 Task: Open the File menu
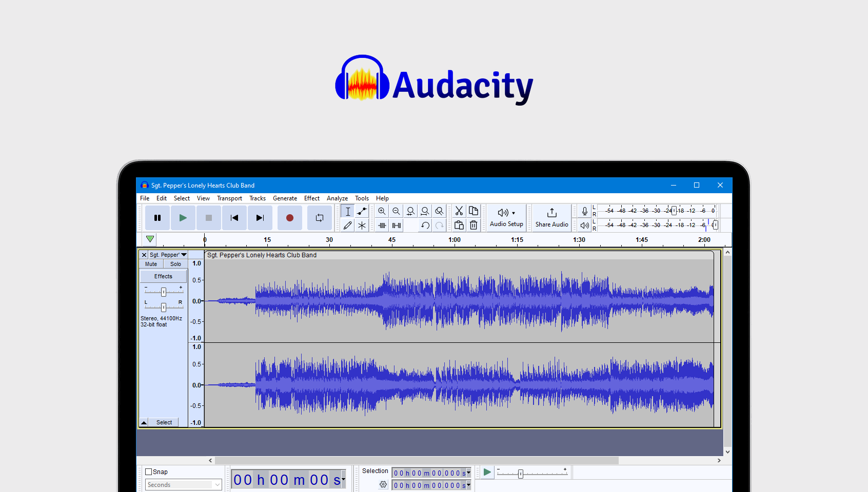pos(145,198)
